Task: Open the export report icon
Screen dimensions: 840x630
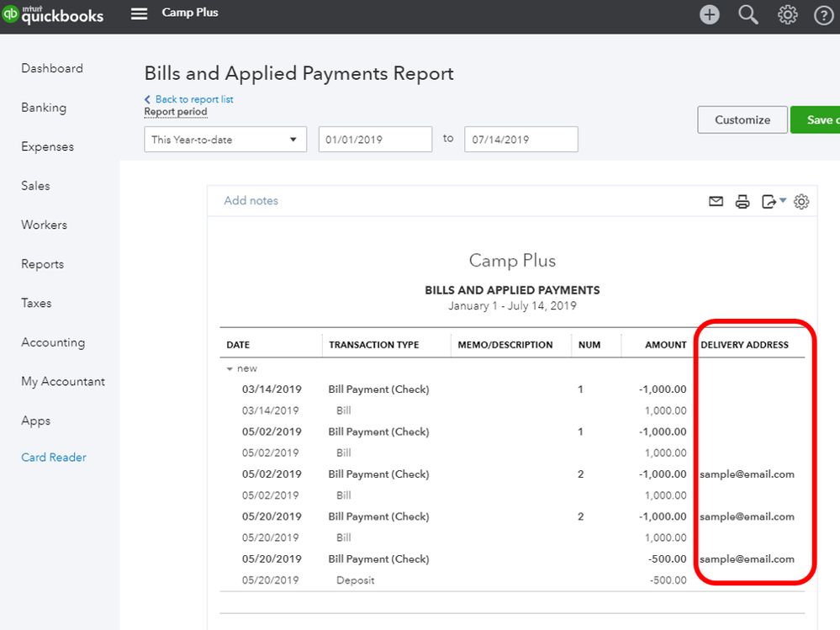Action: pyautogui.click(x=769, y=201)
